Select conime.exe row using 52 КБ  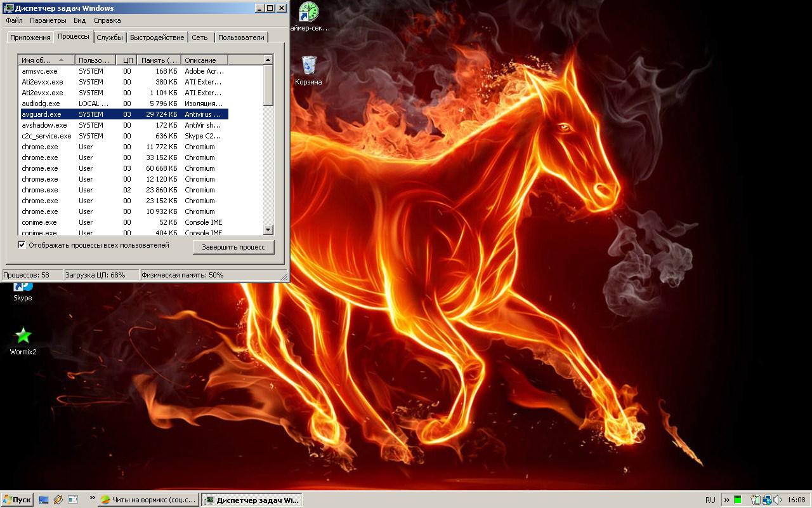[123, 222]
